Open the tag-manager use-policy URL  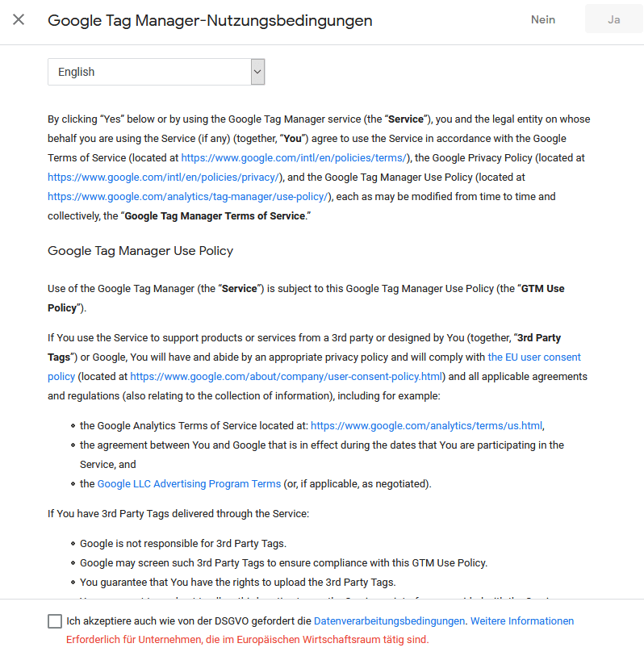pos(189,197)
